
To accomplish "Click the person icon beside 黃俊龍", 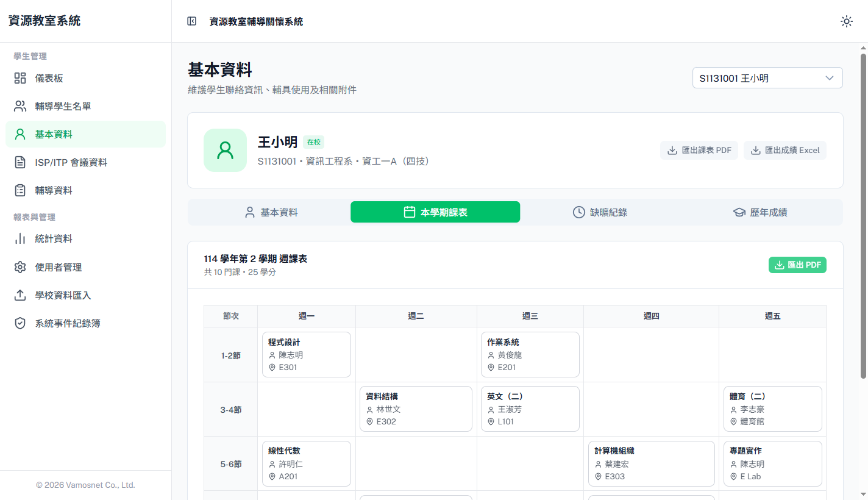I will (x=491, y=355).
